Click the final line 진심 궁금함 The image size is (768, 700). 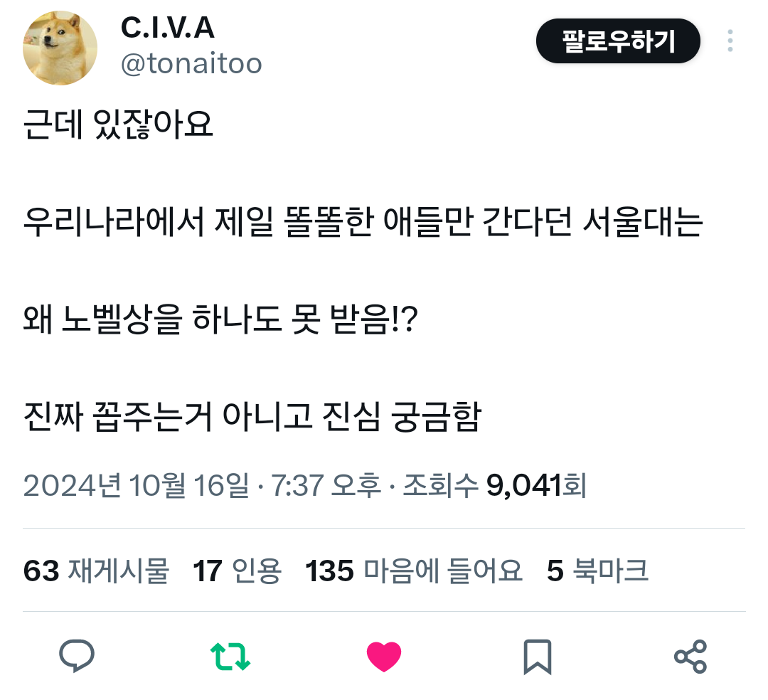coord(252,417)
